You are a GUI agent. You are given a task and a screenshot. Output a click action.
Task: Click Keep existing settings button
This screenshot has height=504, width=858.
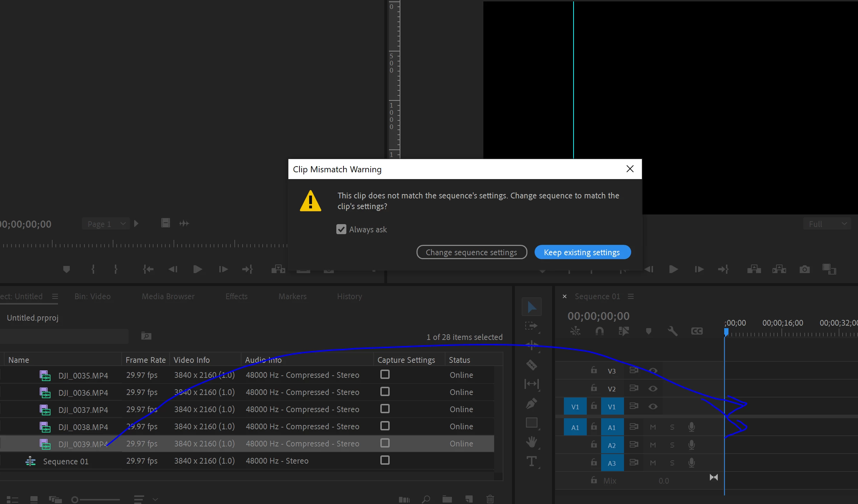pyautogui.click(x=582, y=252)
